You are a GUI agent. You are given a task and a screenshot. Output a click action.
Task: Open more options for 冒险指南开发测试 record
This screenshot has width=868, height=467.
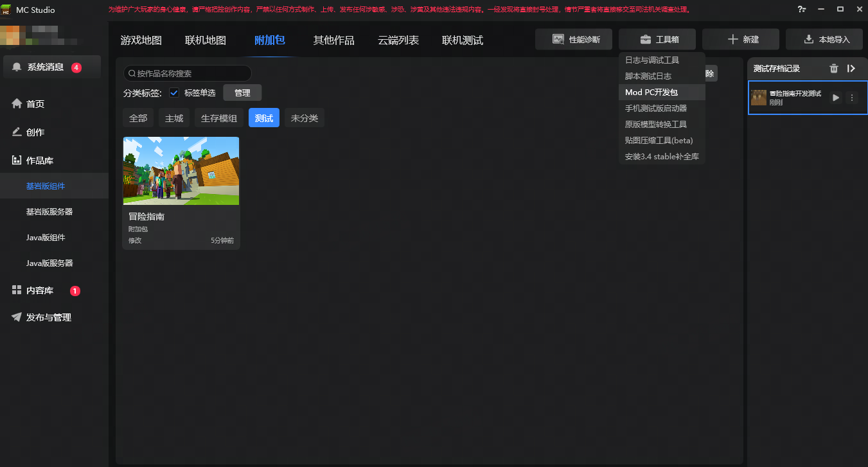coord(852,98)
